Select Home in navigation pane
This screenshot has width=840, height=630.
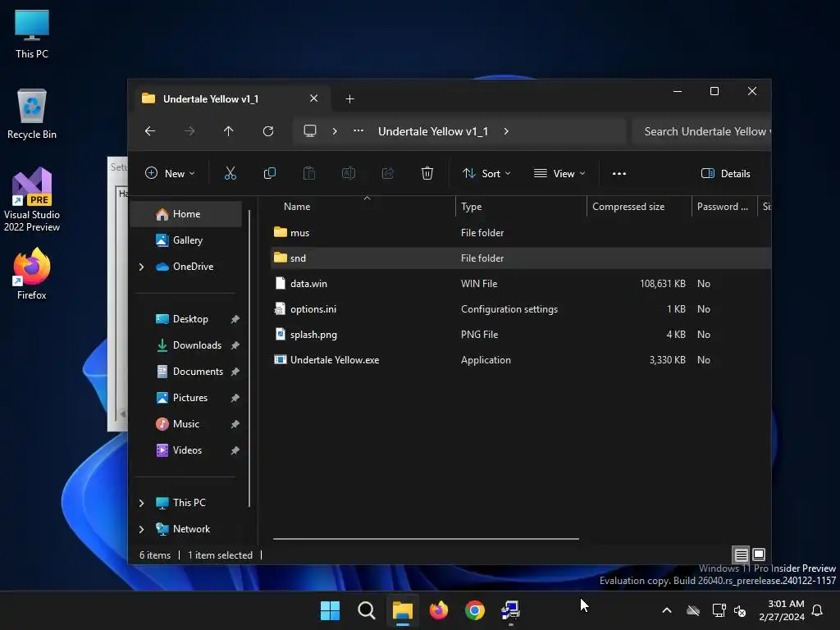[186, 214]
